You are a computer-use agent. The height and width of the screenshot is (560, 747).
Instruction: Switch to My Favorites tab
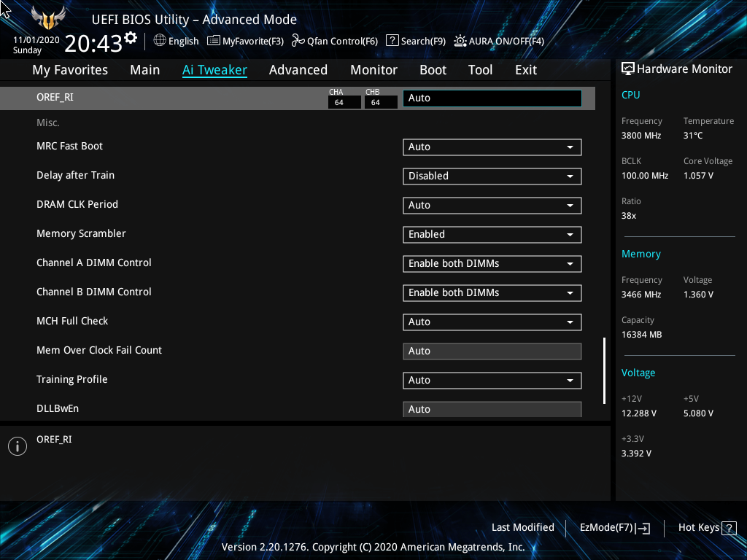(70, 70)
